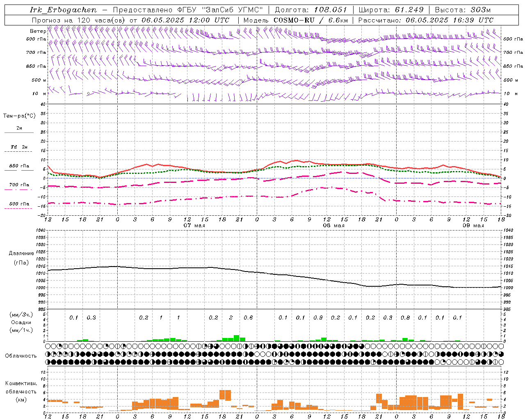Click the left 500 м wind level label
The image size is (525, 420).
39,80
